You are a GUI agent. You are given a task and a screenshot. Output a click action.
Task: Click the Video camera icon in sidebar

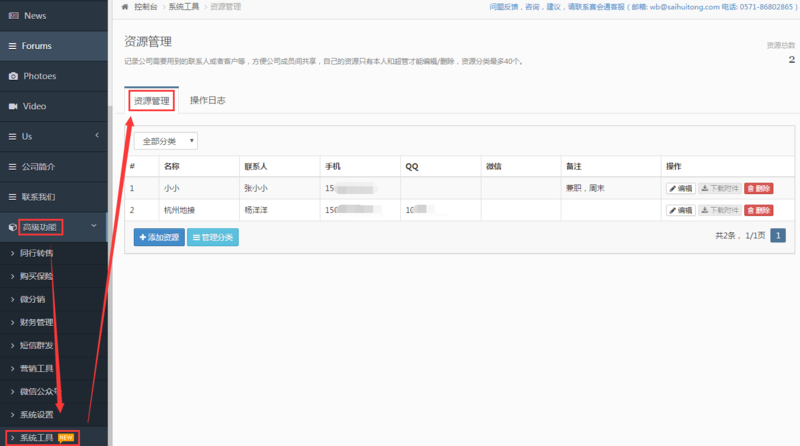click(13, 106)
